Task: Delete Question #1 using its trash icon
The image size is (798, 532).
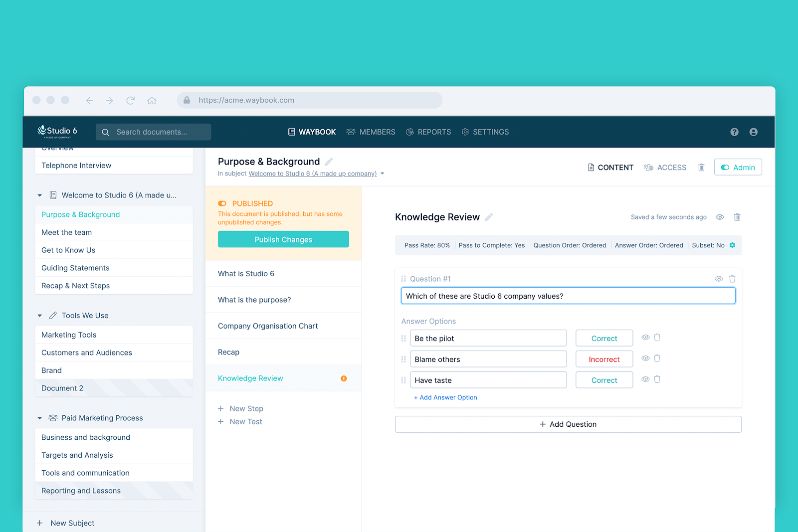Action: pyautogui.click(x=732, y=279)
